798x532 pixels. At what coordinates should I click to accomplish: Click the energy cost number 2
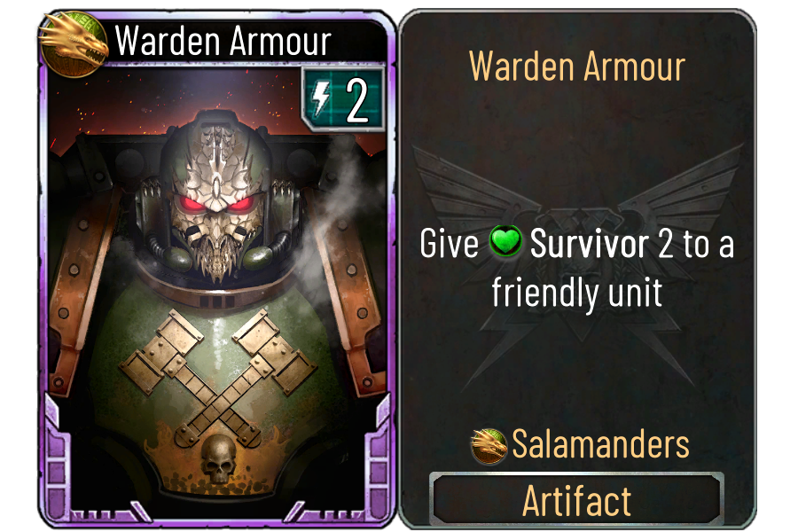click(356, 101)
